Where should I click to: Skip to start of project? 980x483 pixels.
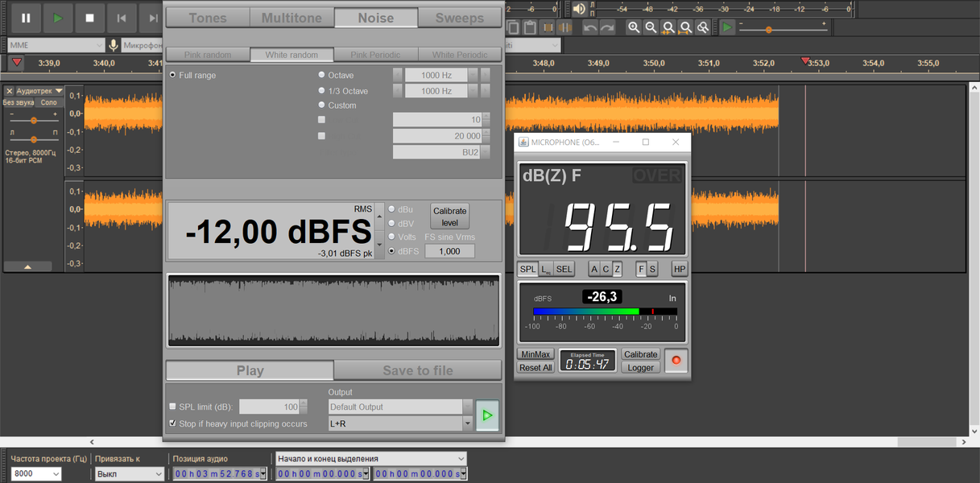(x=122, y=18)
